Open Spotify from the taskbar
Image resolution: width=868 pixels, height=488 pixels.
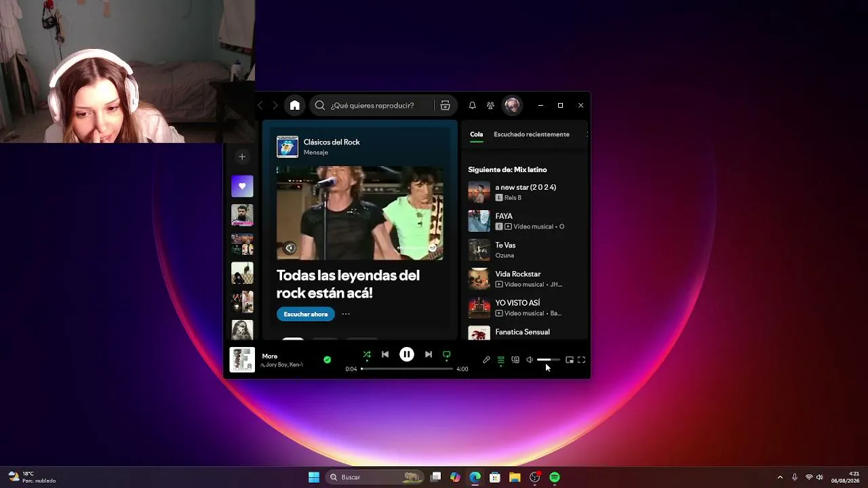(x=555, y=477)
